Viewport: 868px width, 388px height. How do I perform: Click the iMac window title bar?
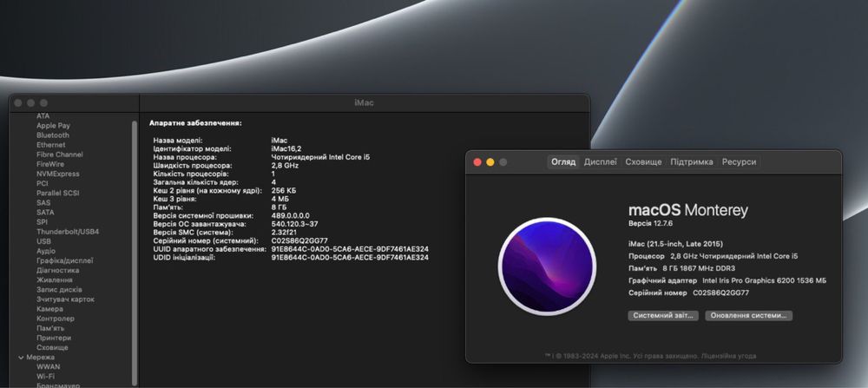[x=365, y=103]
